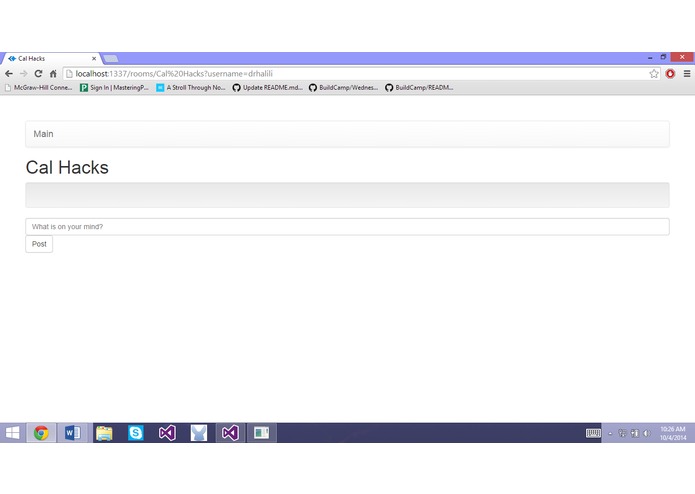Open the green window taskbar icon

(262, 433)
